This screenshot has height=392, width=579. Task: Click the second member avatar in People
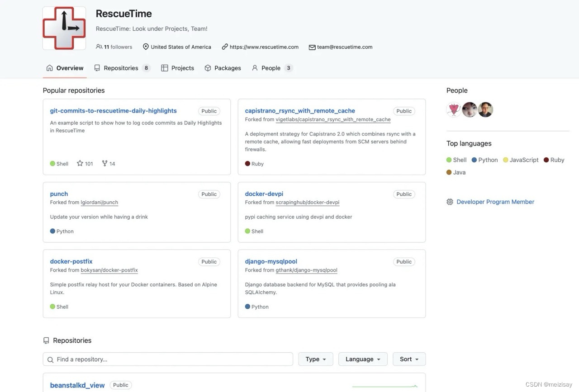coord(470,109)
